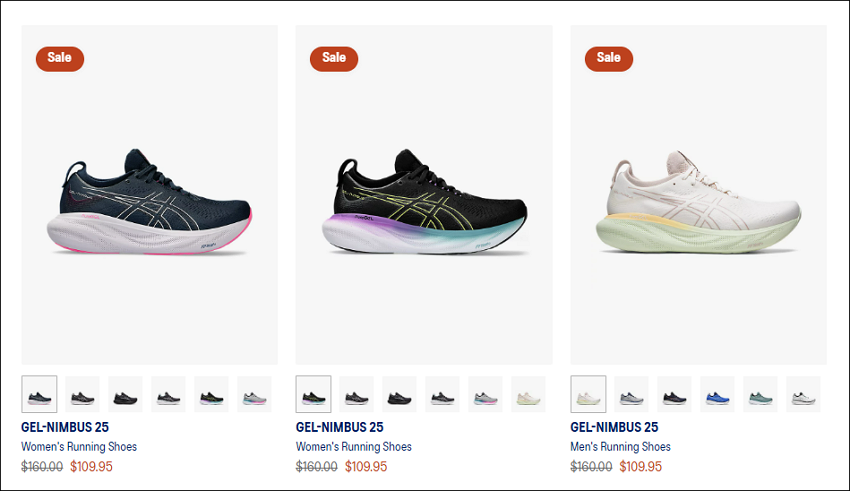
Task: Pick the white-black last swatch on men's shoe
Action: [x=803, y=394]
